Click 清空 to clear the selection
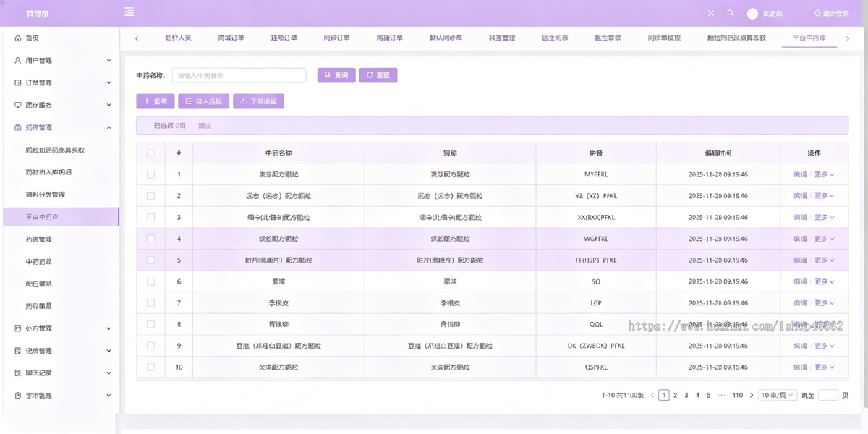 (x=205, y=126)
